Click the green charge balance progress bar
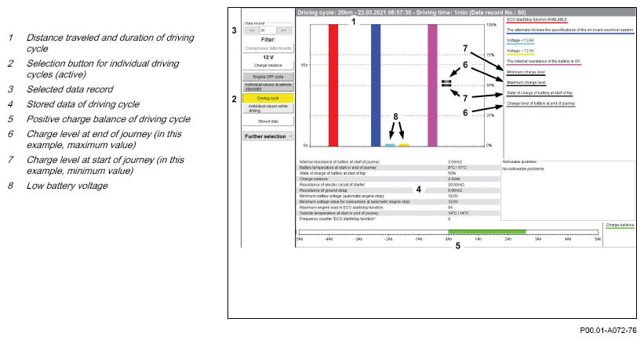This screenshot has height=340, width=644. tap(486, 232)
